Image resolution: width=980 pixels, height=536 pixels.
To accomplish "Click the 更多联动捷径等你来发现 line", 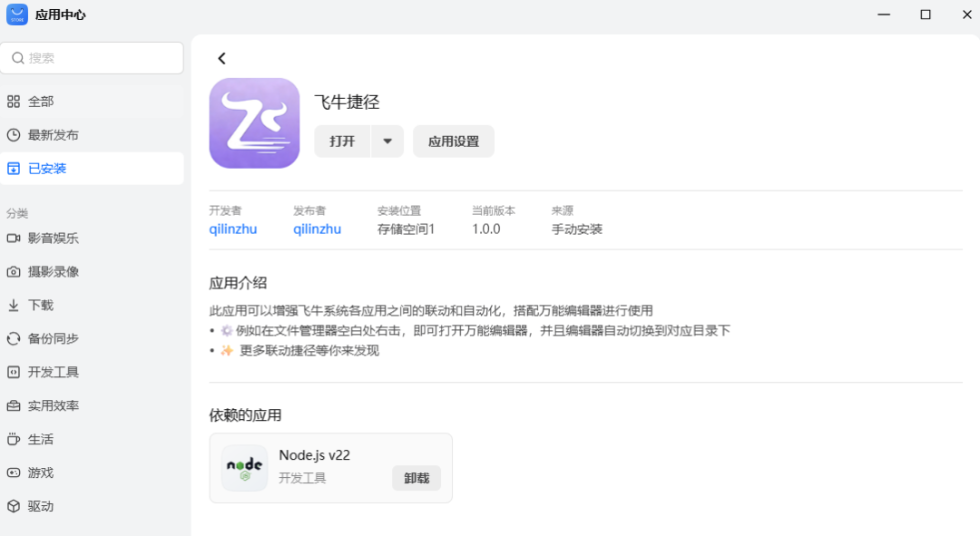I will tap(309, 350).
